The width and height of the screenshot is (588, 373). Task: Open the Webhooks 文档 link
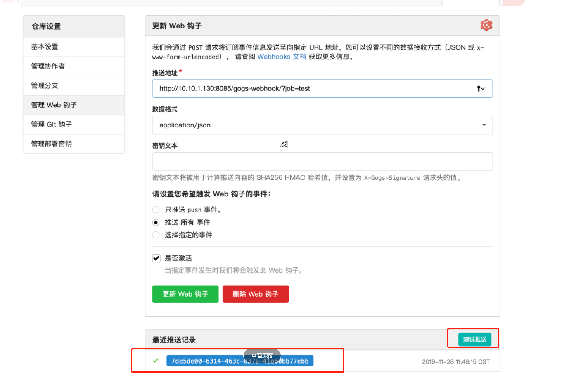coord(282,57)
